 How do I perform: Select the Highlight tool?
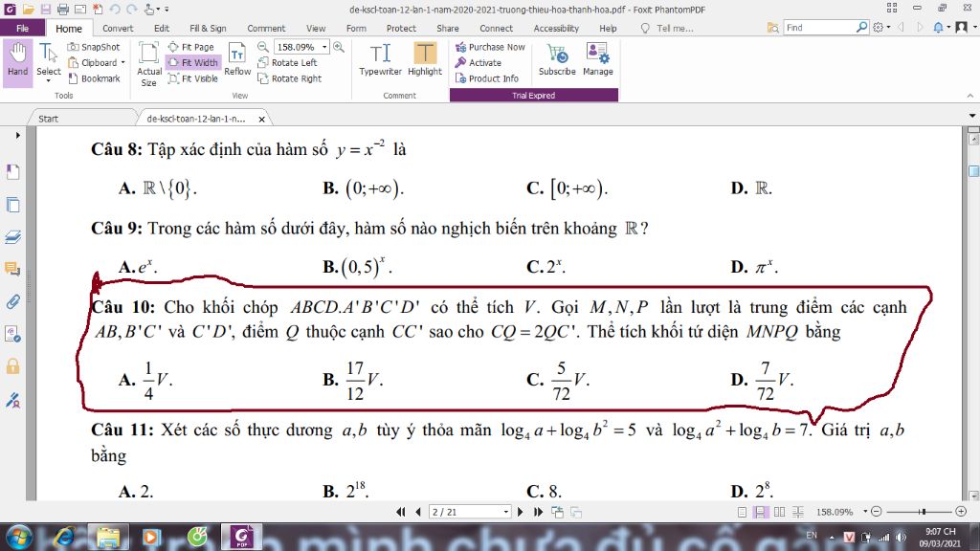[425, 60]
